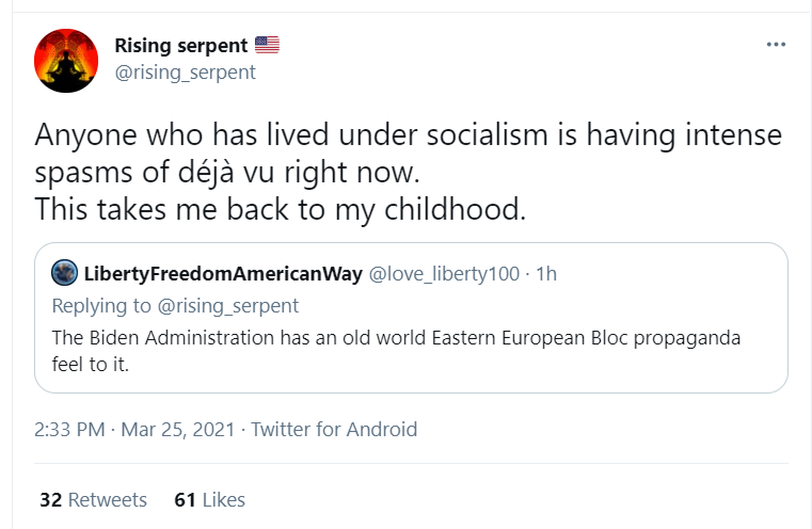The image size is (812, 529).
Task: Open LibertyFreedomAmericanWay's profile name link
Action: click(223, 274)
